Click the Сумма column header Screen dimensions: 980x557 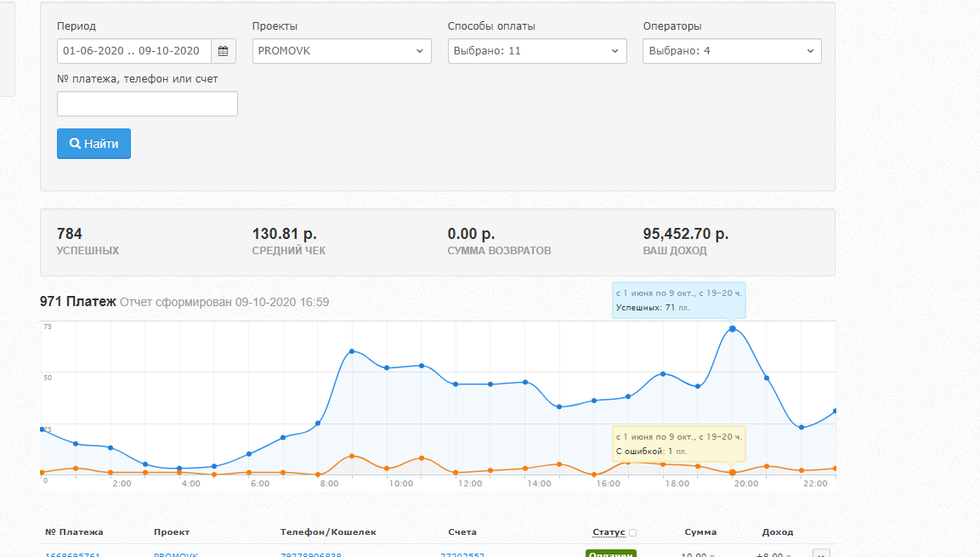pyautogui.click(x=700, y=532)
